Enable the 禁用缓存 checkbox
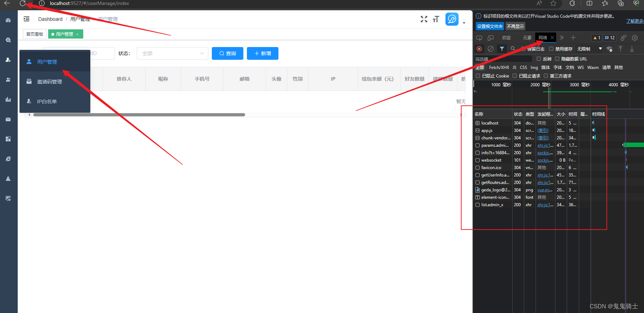Viewport: 644px width, 313px height. 551,49
